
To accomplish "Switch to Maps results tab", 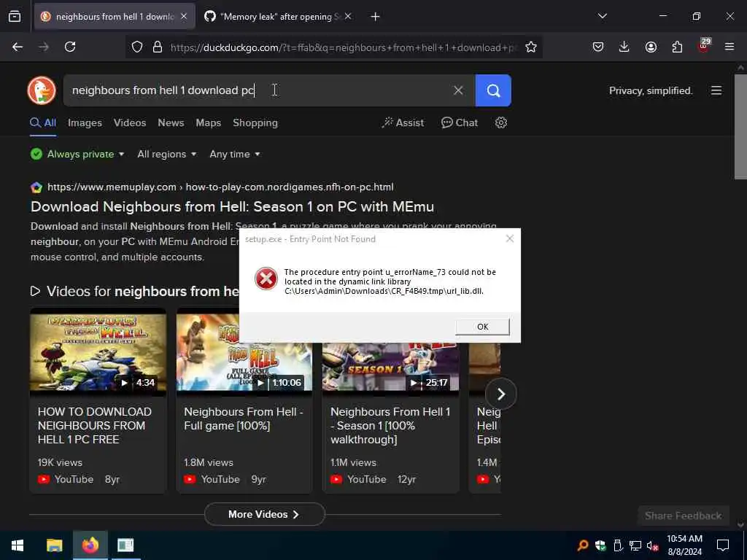I will pyautogui.click(x=208, y=122).
